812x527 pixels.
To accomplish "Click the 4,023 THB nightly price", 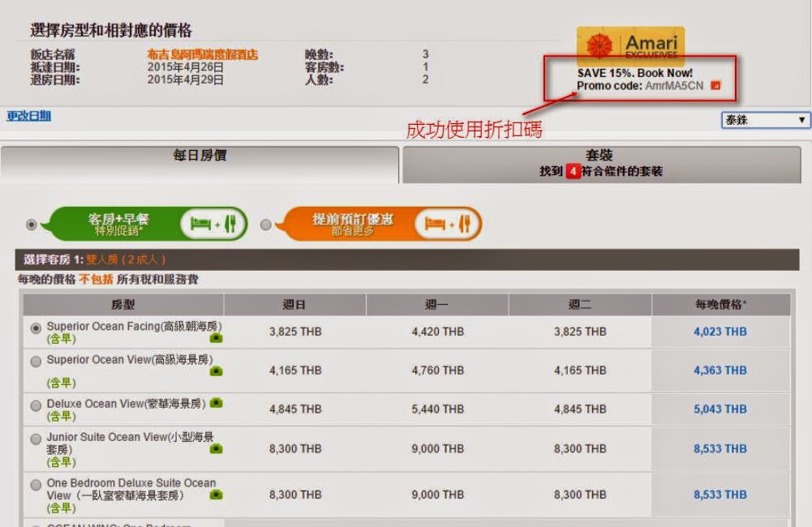I will pyautogui.click(x=720, y=332).
